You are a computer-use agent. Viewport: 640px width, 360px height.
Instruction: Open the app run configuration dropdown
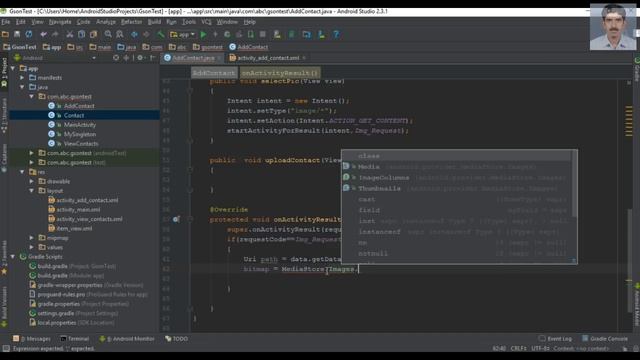182,35
